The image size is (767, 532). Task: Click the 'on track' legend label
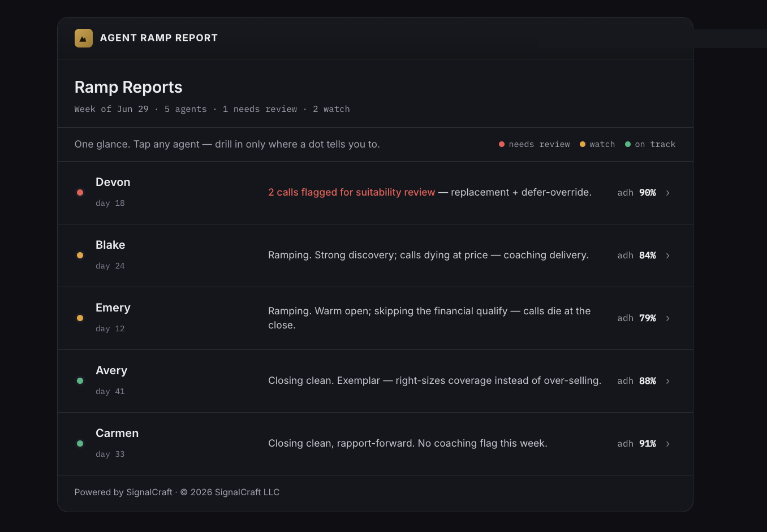pyautogui.click(x=655, y=144)
